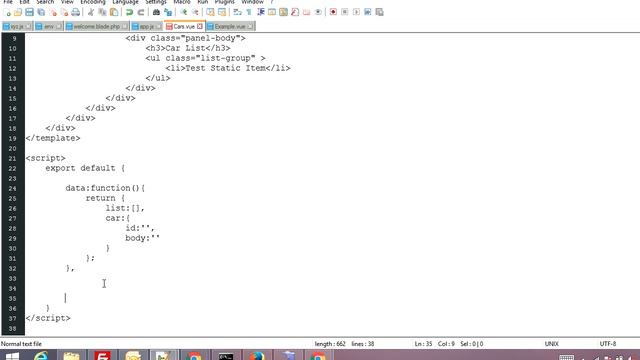Click the Paste clipboard toolbar icon
This screenshot has width=640, height=360.
click(x=114, y=12)
